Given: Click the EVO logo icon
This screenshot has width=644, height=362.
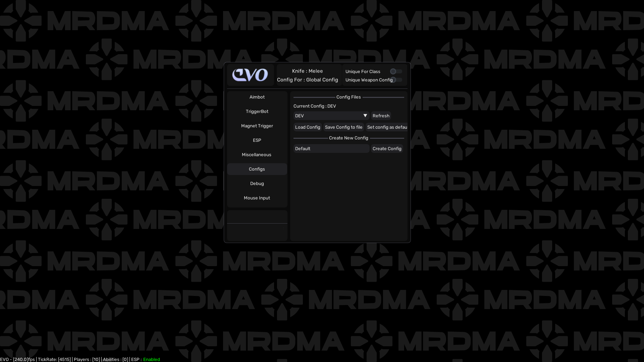Looking at the screenshot, I should [250, 75].
